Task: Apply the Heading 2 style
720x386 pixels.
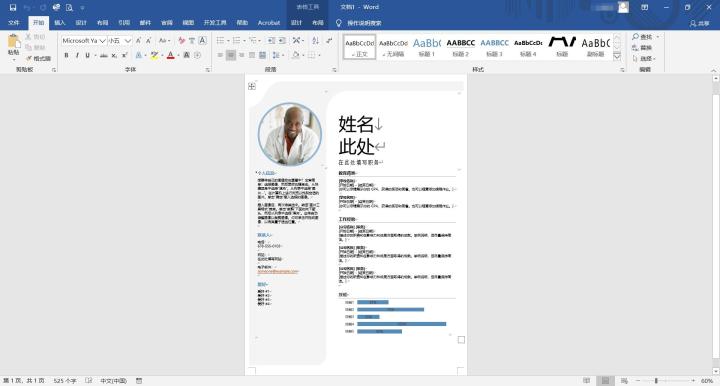Action: [x=461, y=47]
